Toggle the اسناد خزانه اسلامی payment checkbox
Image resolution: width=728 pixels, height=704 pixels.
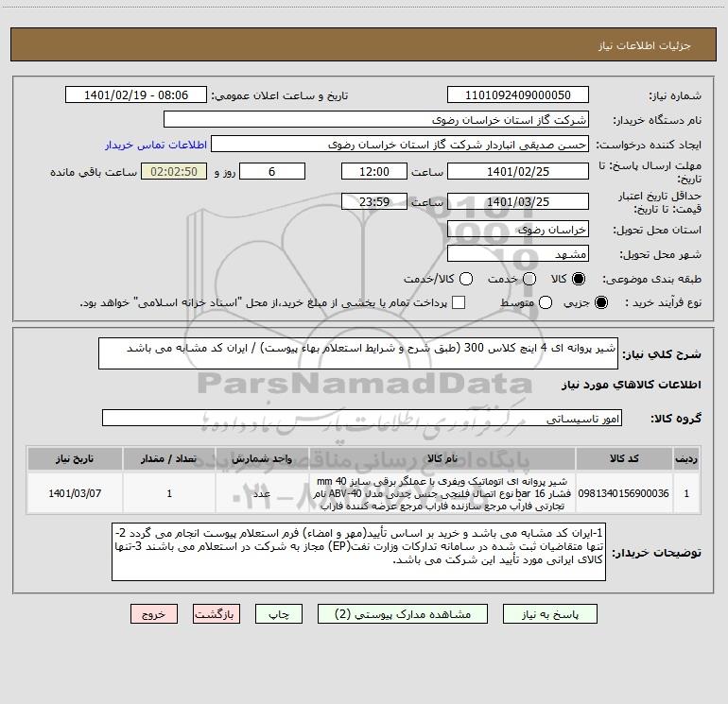click(459, 302)
